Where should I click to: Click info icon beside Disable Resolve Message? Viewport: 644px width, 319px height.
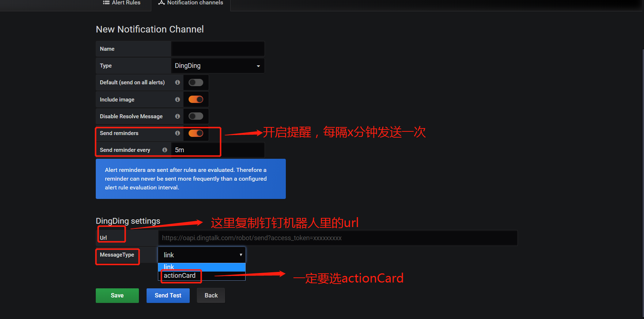click(x=177, y=116)
